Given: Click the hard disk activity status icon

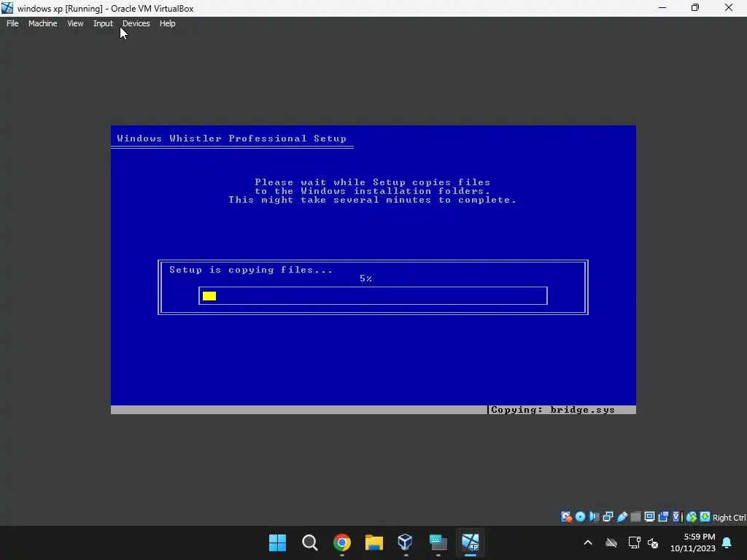Looking at the screenshot, I should point(566,517).
